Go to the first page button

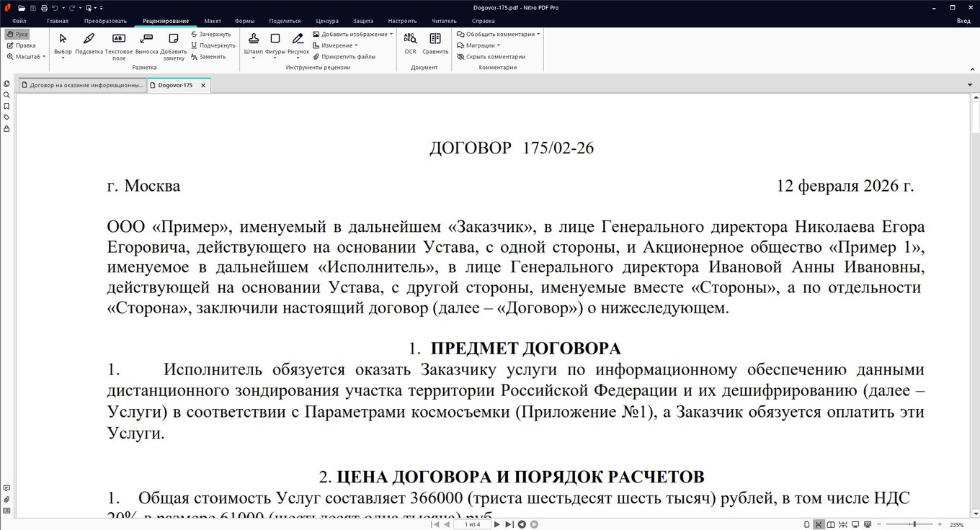pos(435,524)
